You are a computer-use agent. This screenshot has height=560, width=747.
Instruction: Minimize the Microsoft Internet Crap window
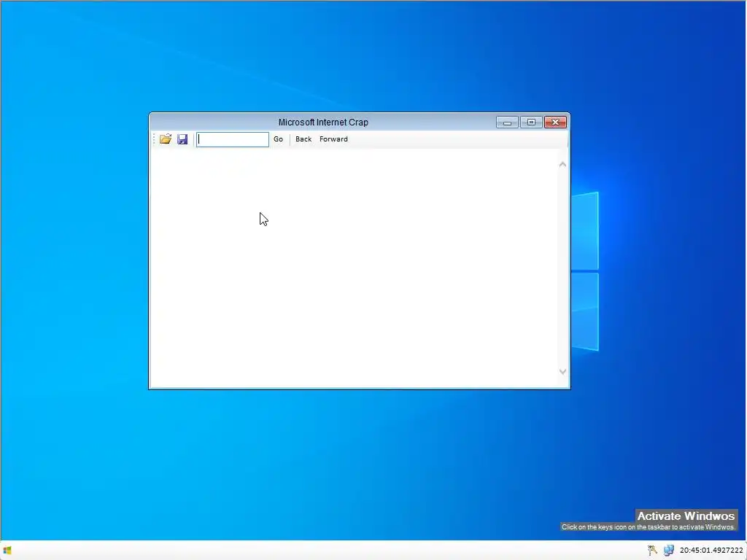(507, 122)
